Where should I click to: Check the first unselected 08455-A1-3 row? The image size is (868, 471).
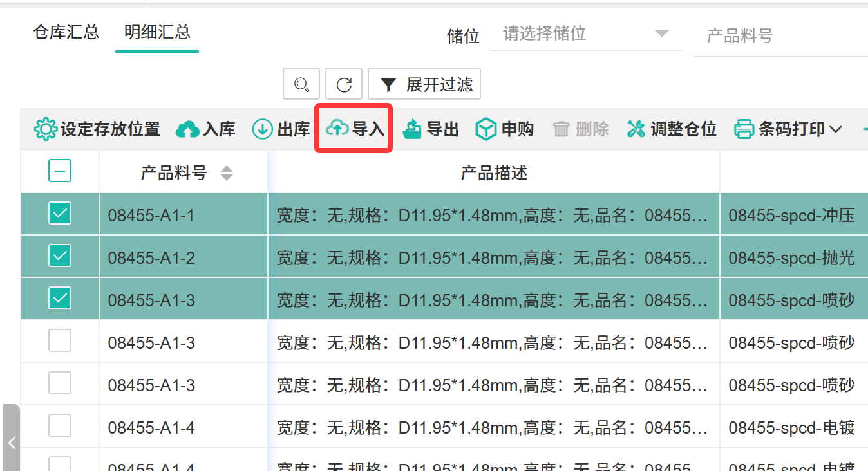[x=60, y=341]
